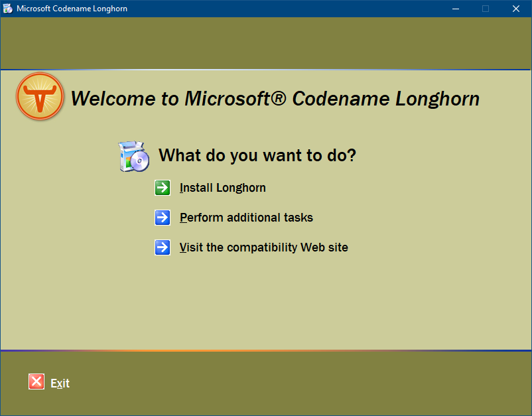
Task: Click the Longhorn bull logo badge
Action: [x=40, y=96]
